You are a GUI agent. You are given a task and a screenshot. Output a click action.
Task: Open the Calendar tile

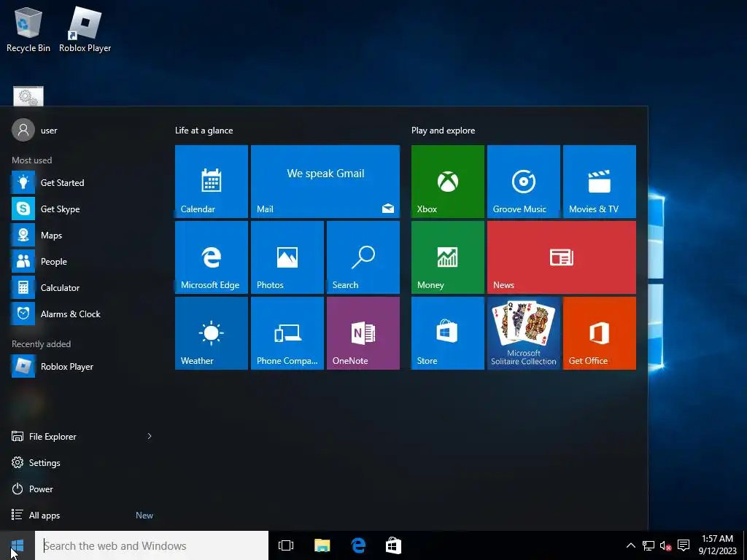point(211,182)
